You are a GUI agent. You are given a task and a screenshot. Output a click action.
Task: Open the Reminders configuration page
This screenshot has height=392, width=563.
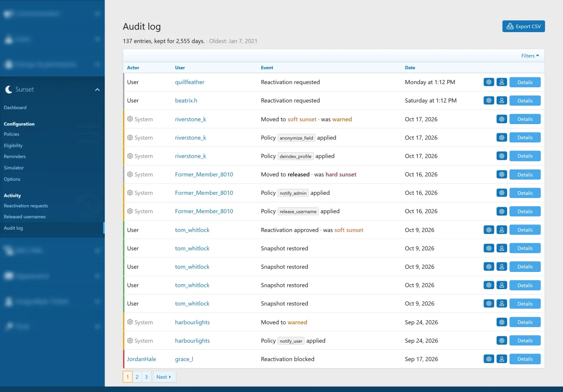[15, 156]
